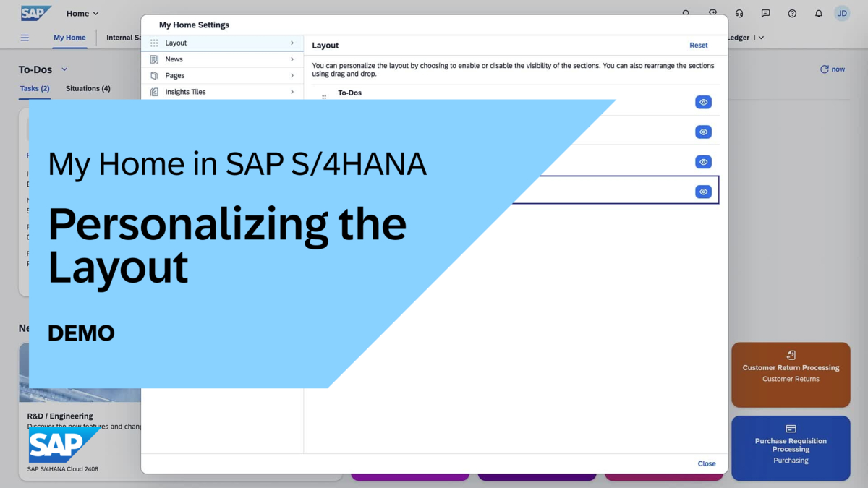
Task: Close the My Home Settings dialog
Action: click(706, 463)
